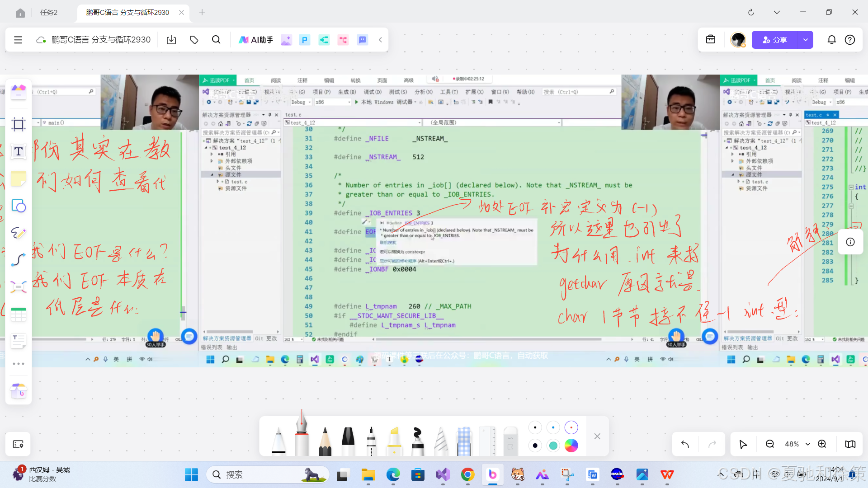This screenshot has width=868, height=488.
Task: Click the 分享 share button
Action: coord(774,40)
